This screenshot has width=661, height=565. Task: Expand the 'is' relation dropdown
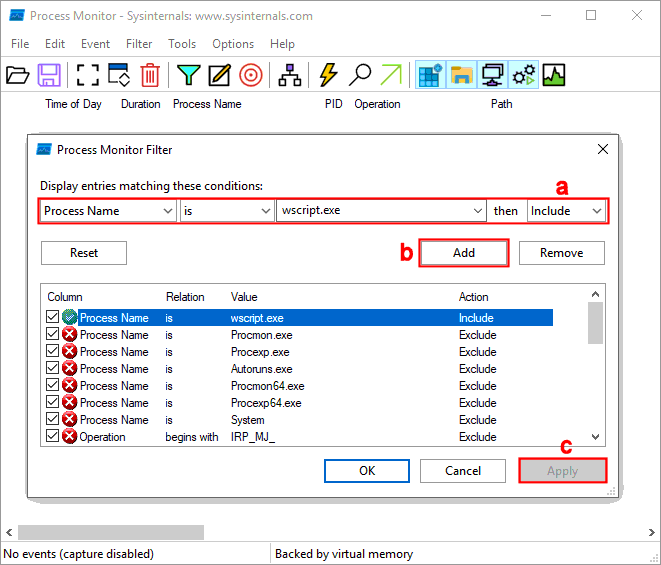click(227, 211)
